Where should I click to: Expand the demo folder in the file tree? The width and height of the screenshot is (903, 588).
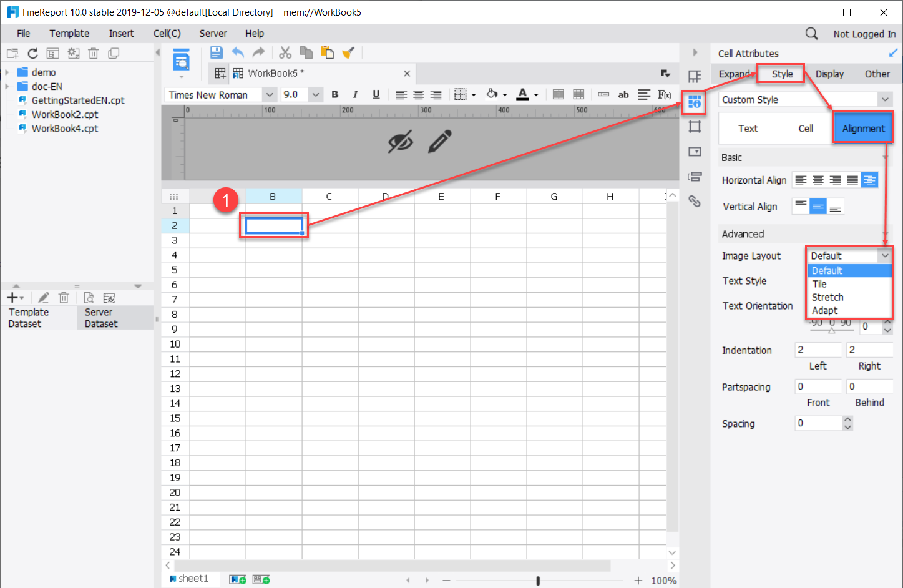point(7,72)
